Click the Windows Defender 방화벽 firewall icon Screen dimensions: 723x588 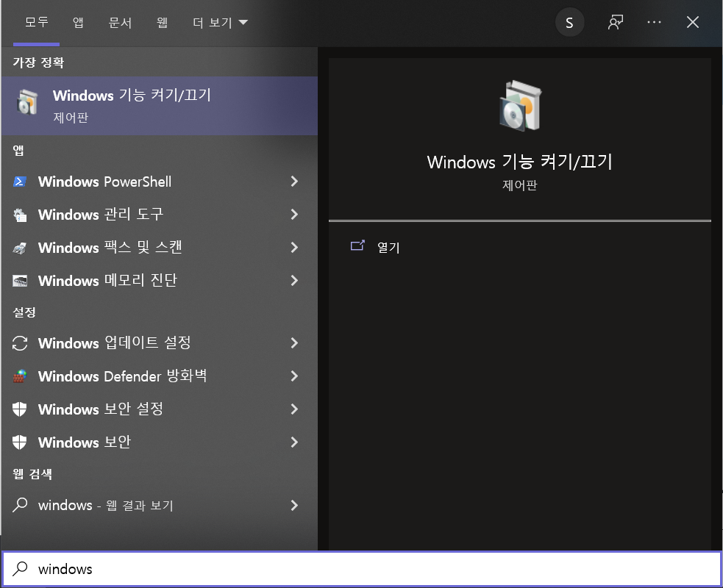pyautogui.click(x=19, y=376)
